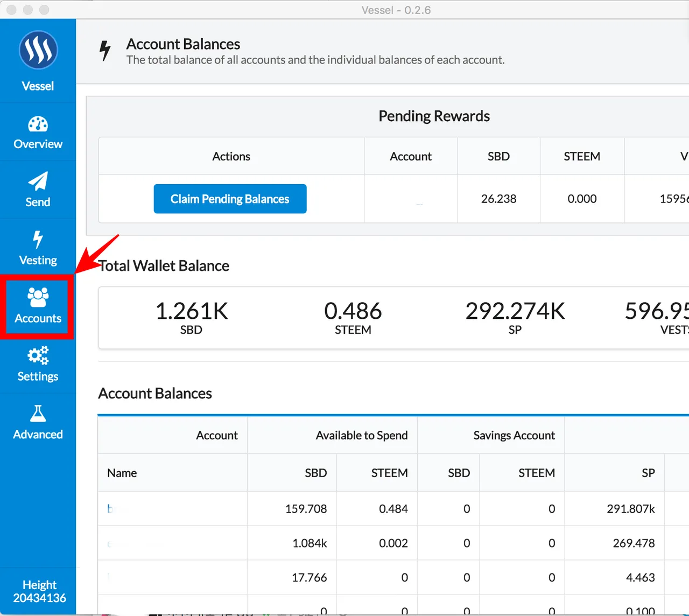Open the Send paper plane icon

click(x=38, y=181)
